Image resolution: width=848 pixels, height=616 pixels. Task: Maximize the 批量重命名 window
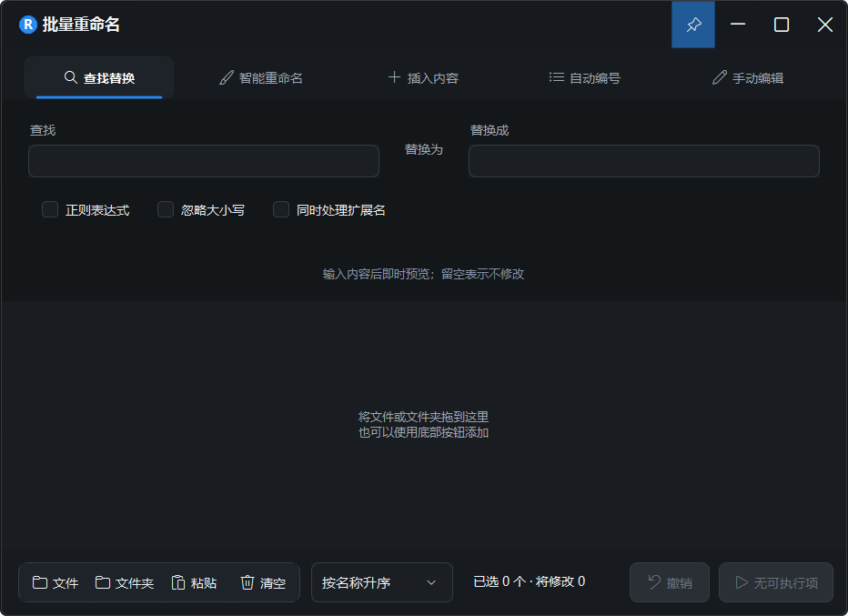coord(781,25)
